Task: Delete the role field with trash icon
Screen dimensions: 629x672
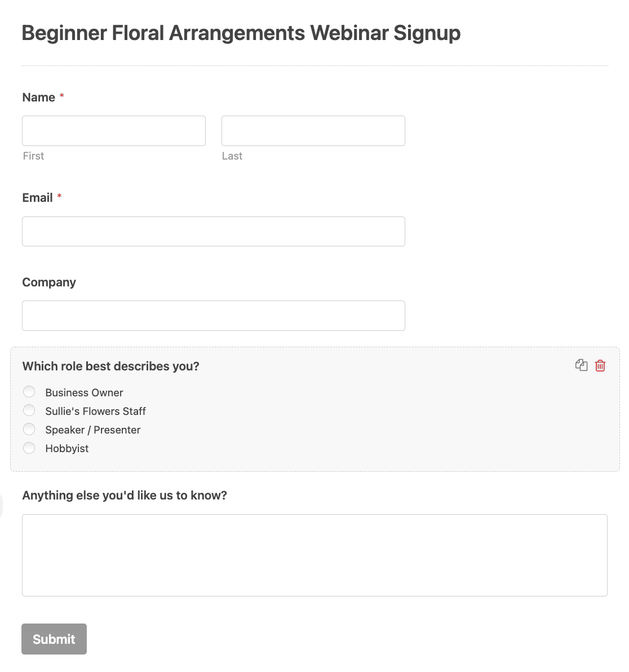Action: [600, 365]
